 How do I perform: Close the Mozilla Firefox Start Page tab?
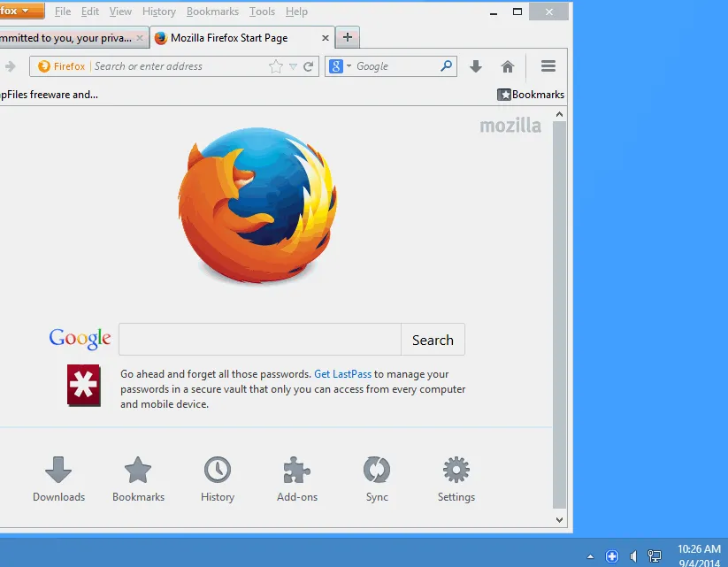click(x=326, y=38)
